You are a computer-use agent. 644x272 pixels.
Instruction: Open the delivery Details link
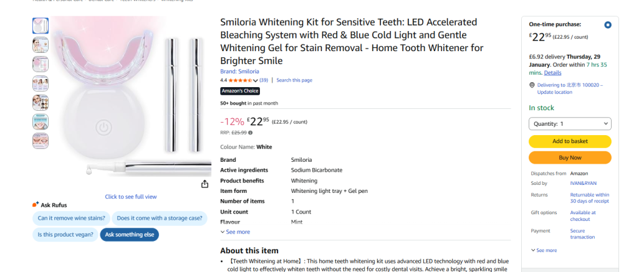pyautogui.click(x=552, y=73)
